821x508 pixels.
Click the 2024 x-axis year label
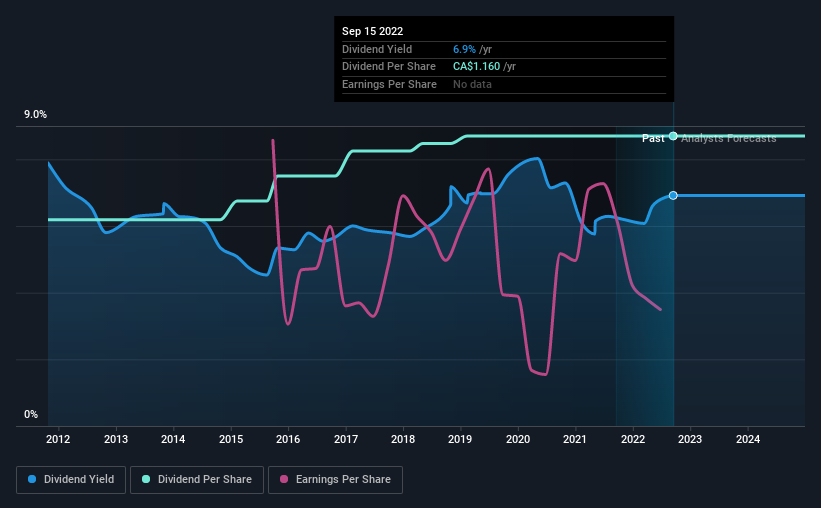(x=748, y=439)
